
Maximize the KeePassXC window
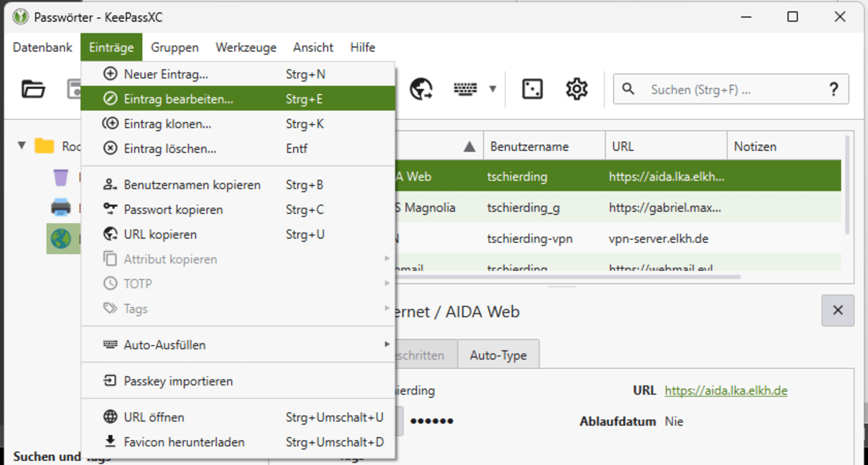792,17
